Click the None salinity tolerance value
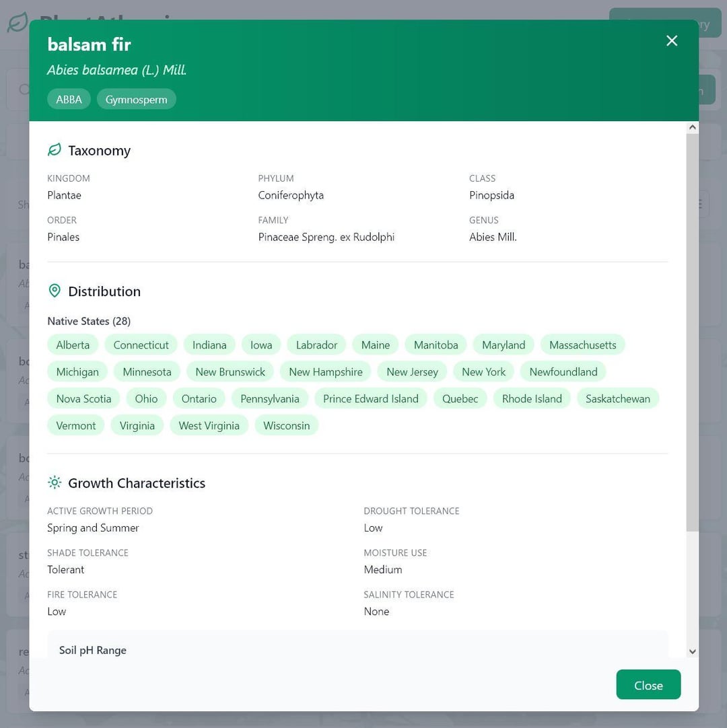Viewport: 727px width, 728px height. pyautogui.click(x=376, y=612)
